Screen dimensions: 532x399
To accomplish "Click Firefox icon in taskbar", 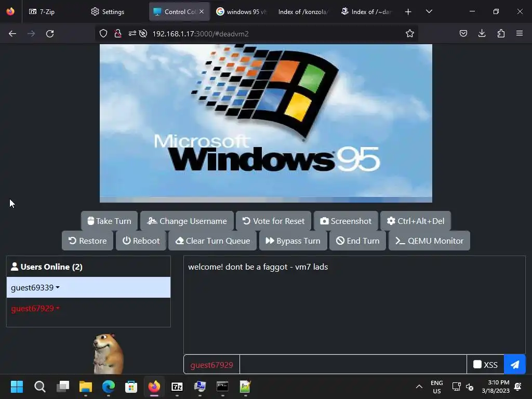I will [154, 387].
